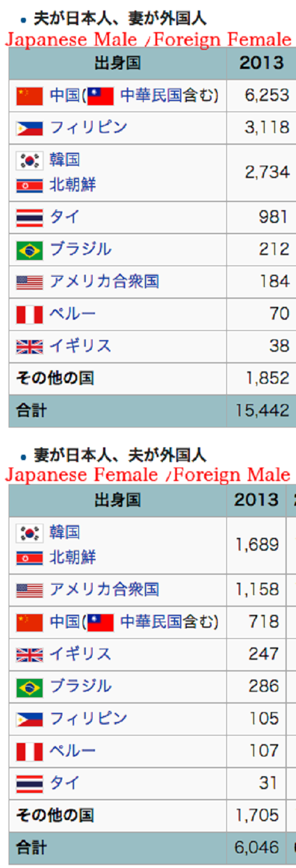The image size is (296, 868).
Task: Open the タイ link in the 981 row
Action: coord(65,217)
